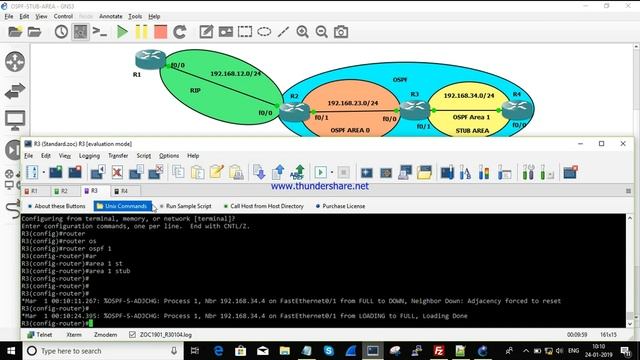Open console to all devices in GNS3
The image size is (640, 360).
point(100,32)
